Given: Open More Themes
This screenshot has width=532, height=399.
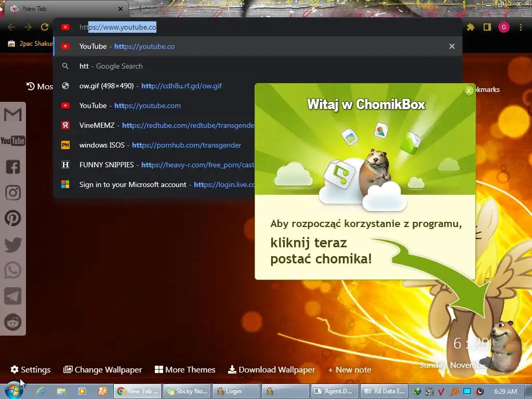Looking at the screenshot, I should [185, 369].
